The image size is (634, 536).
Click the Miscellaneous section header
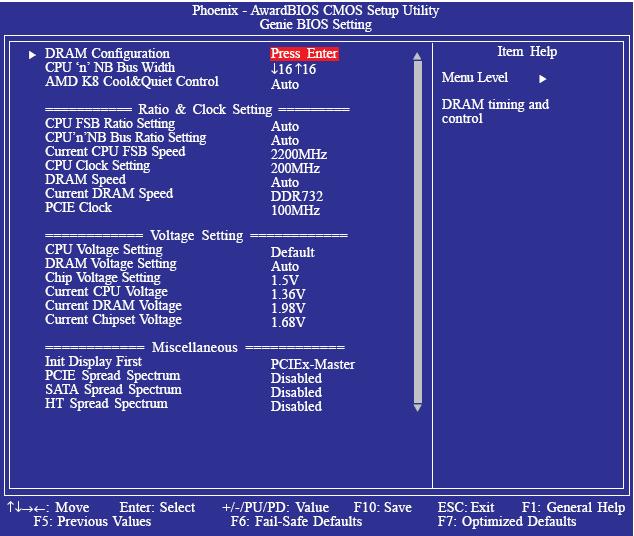tap(194, 348)
